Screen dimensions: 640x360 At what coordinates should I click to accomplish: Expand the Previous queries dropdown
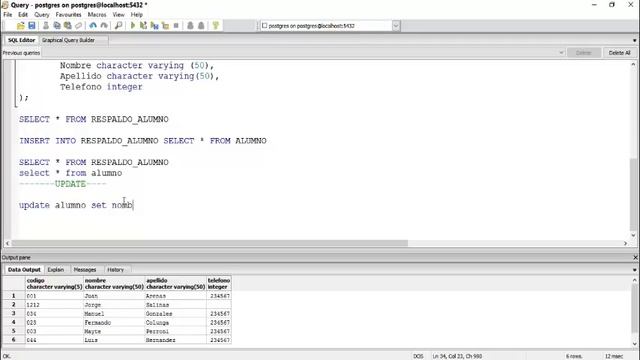561,53
